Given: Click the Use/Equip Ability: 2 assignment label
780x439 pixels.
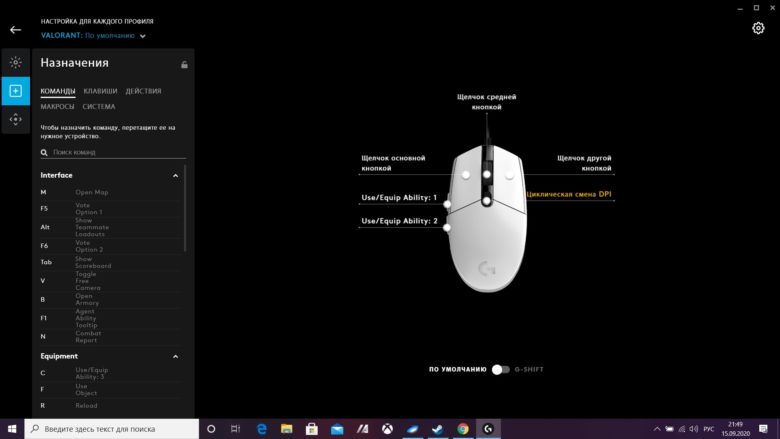Looking at the screenshot, I should click(x=399, y=221).
